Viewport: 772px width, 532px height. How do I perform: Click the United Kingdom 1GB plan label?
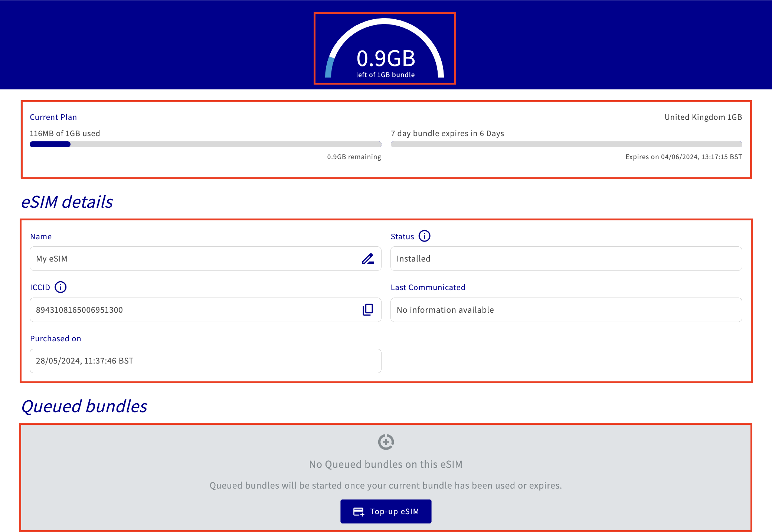pos(703,117)
